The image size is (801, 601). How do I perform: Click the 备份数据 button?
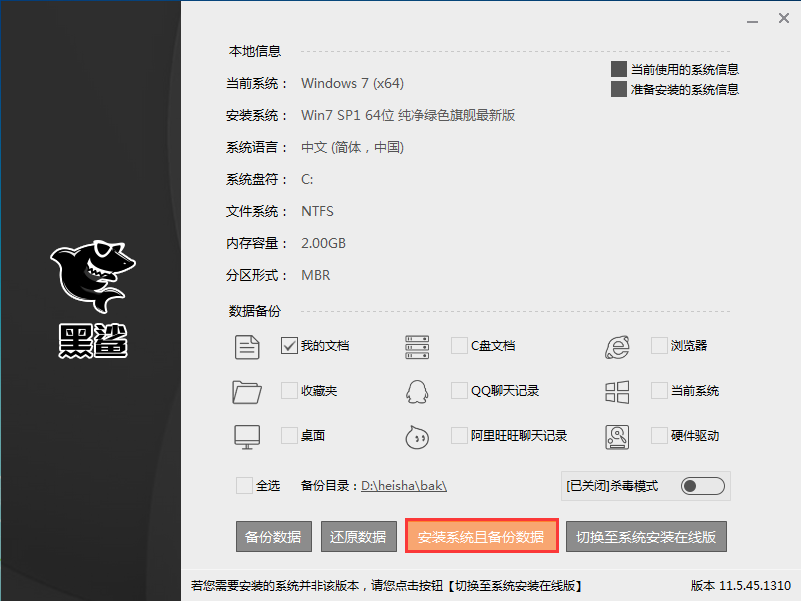[273, 536]
